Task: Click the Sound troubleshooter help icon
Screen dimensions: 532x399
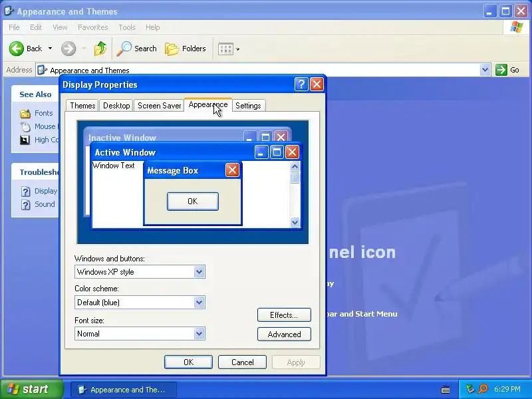Action: 25,205
